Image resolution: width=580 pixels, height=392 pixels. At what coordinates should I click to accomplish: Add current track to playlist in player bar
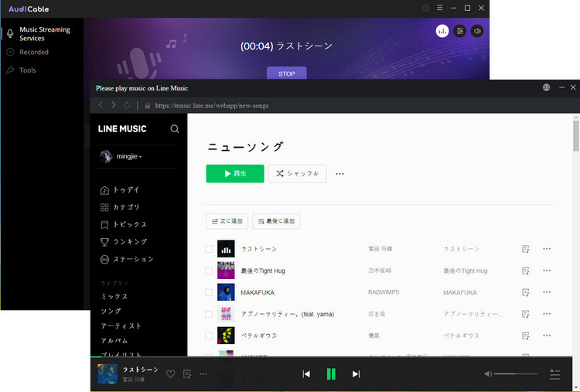pos(188,374)
